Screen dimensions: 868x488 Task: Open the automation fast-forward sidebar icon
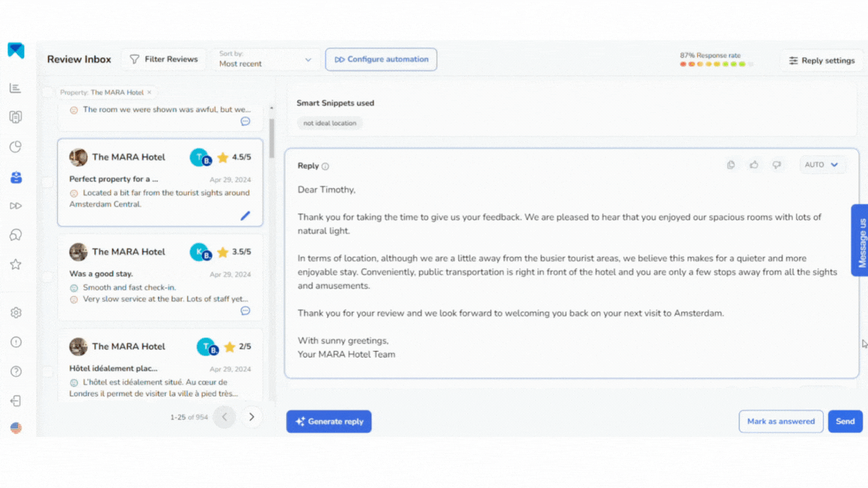[x=16, y=206]
